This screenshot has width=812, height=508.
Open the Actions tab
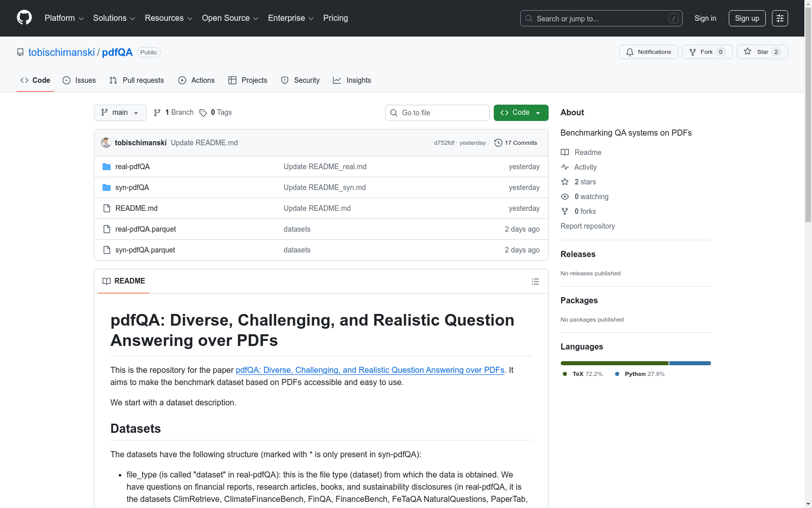(x=196, y=80)
